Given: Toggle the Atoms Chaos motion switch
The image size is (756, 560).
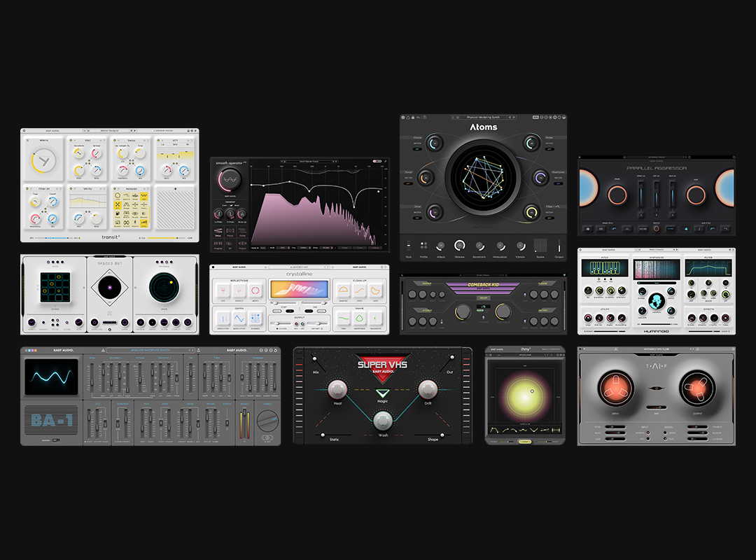Looking at the screenshot, I should click(417, 148).
